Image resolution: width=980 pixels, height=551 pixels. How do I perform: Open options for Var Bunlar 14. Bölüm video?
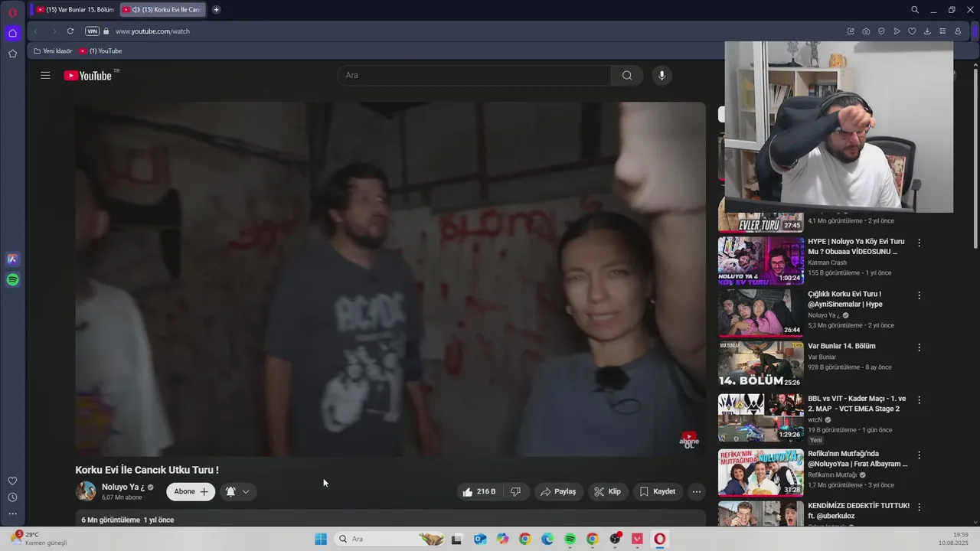click(920, 347)
